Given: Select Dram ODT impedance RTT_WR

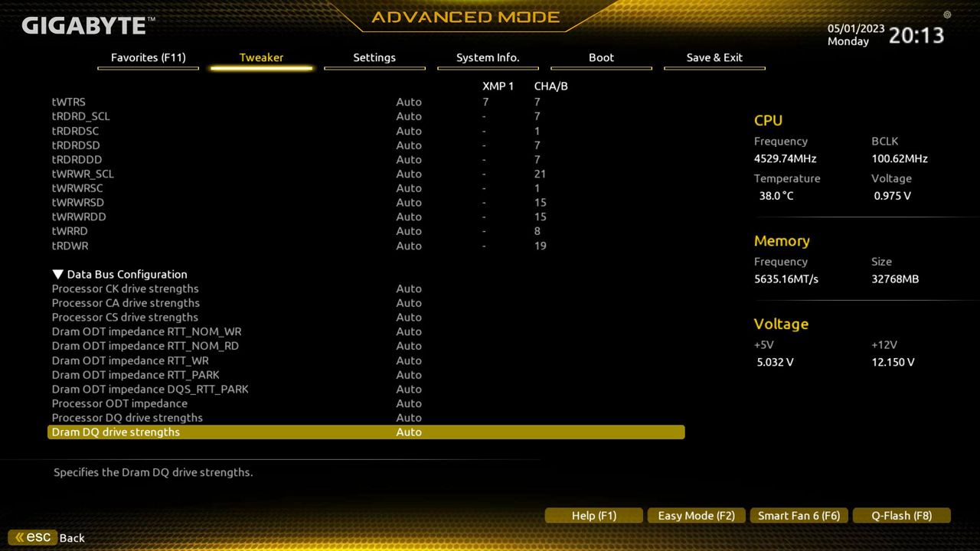Looking at the screenshot, I should tap(366, 360).
